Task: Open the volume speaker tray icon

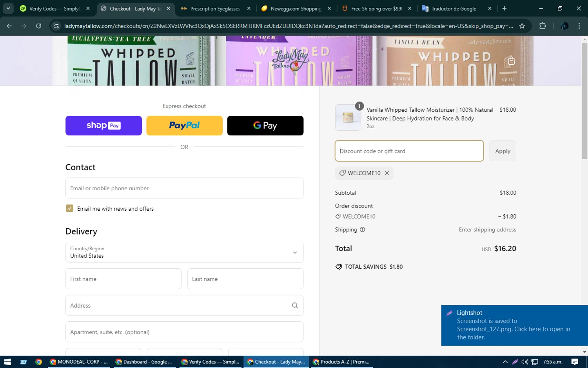Action: 524,362
